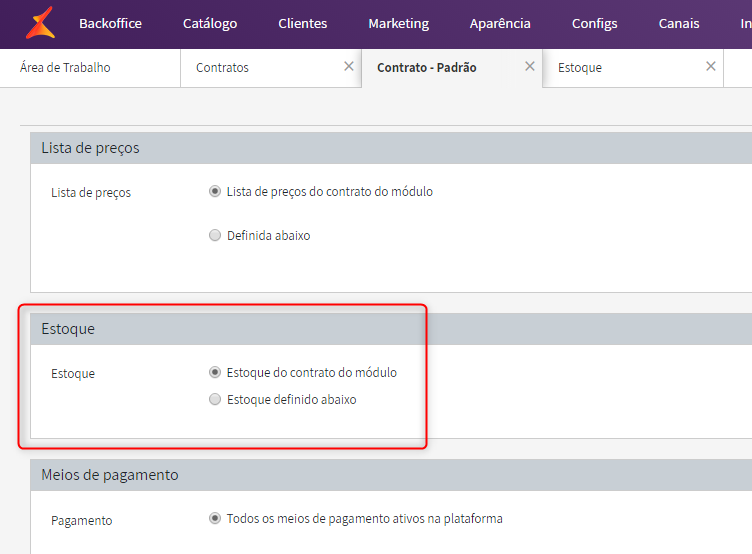Click the Lista de preços section header

click(391, 148)
